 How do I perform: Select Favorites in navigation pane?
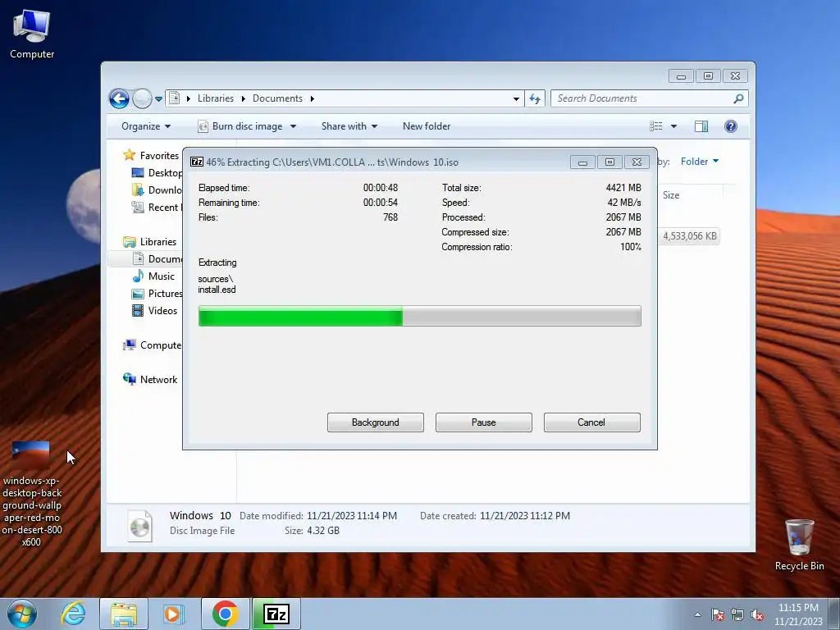tap(152, 155)
